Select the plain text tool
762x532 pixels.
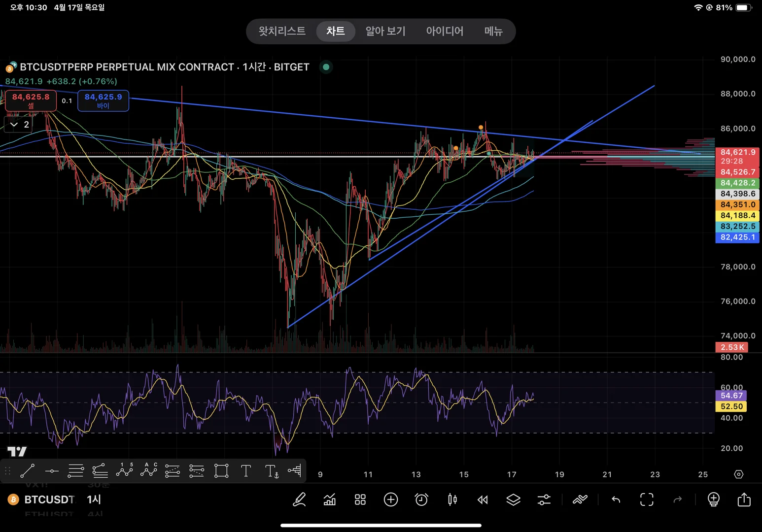coord(246,471)
